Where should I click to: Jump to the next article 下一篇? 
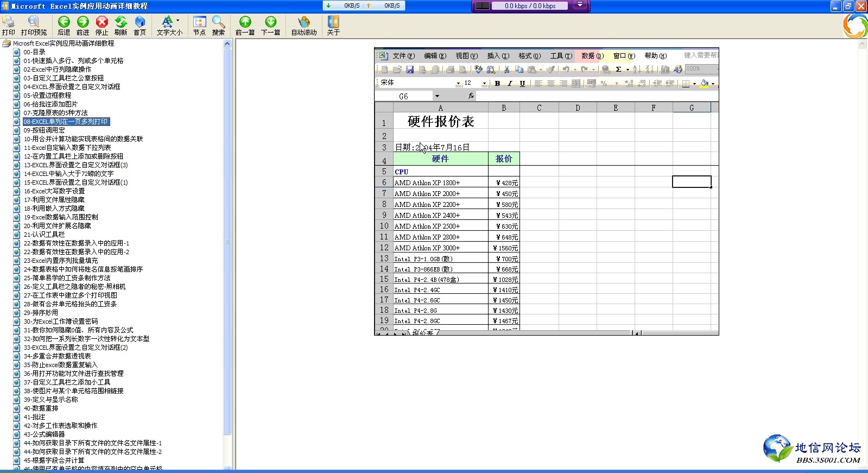[x=271, y=26]
